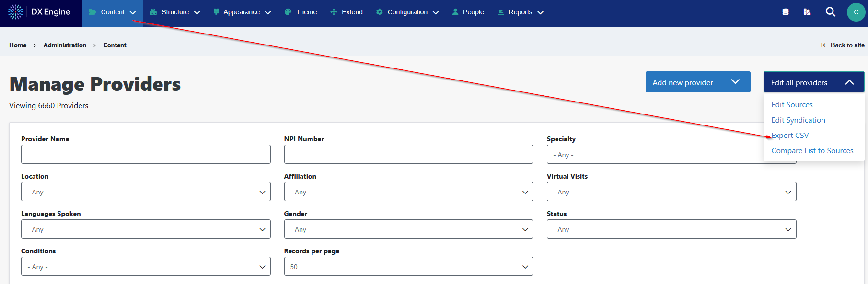Collapse Edit all providers dropdown

tap(814, 82)
